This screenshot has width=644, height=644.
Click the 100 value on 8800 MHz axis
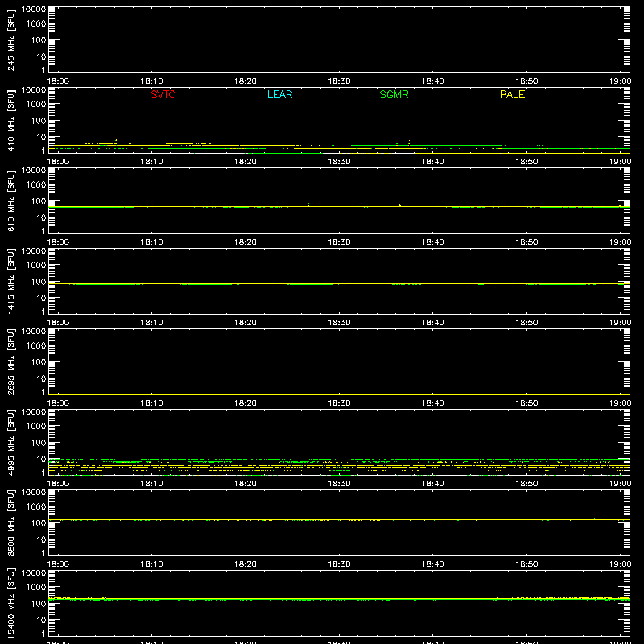[x=39, y=523]
